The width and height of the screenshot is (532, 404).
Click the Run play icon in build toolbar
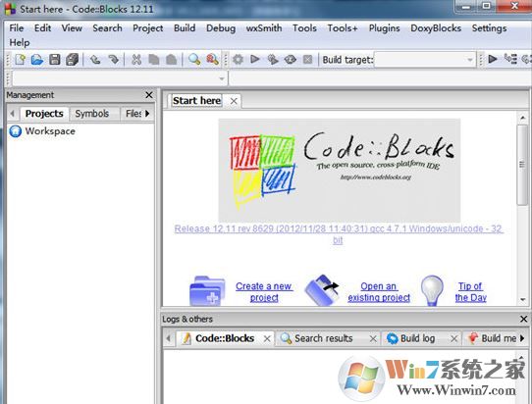255,60
